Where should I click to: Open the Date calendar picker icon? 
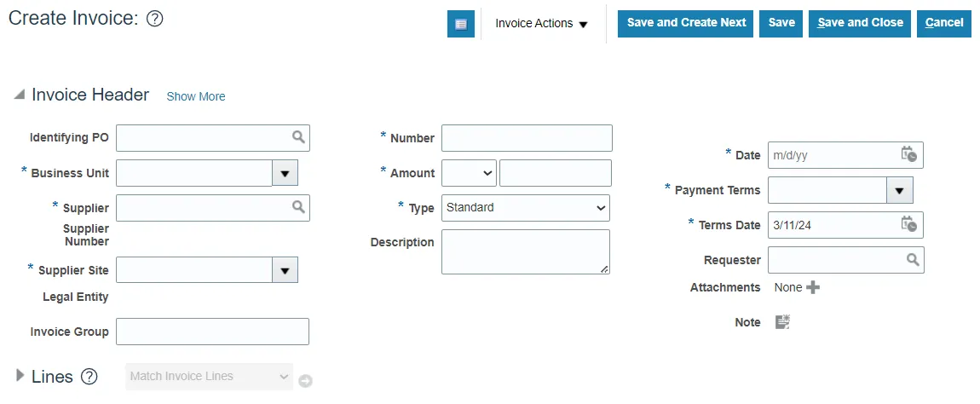909,154
